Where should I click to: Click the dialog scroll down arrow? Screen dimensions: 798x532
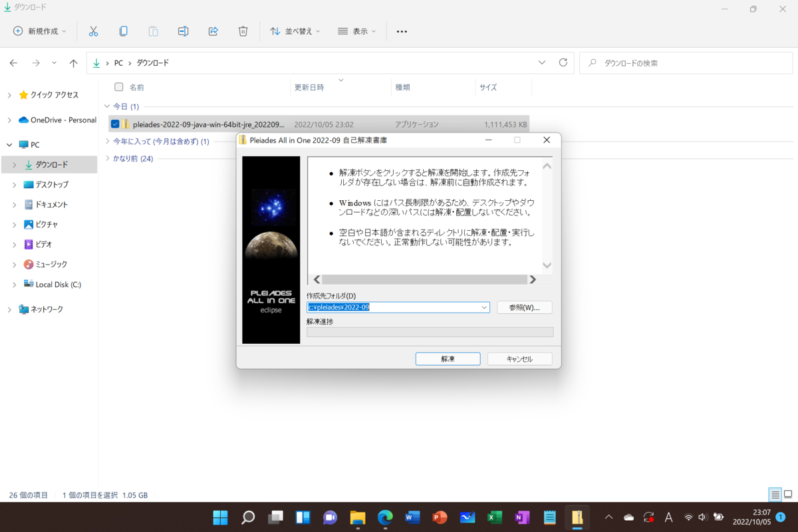coord(547,265)
